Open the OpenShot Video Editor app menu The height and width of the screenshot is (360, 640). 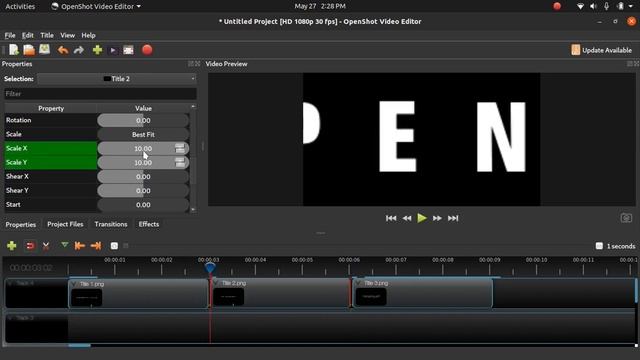point(96,7)
